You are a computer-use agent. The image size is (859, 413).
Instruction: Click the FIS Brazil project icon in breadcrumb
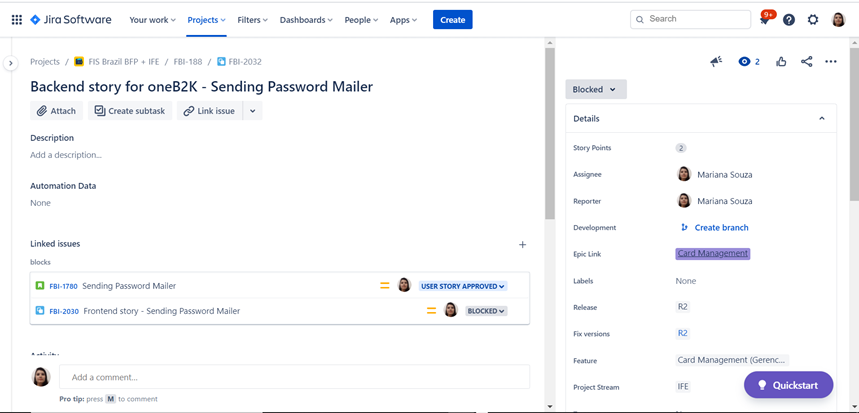pos(79,62)
